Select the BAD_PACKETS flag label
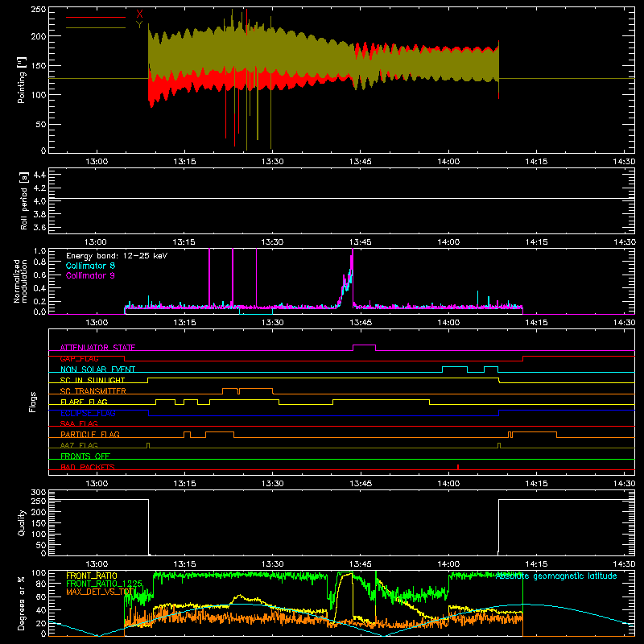Image resolution: width=644 pixels, height=644 pixels. [x=88, y=467]
